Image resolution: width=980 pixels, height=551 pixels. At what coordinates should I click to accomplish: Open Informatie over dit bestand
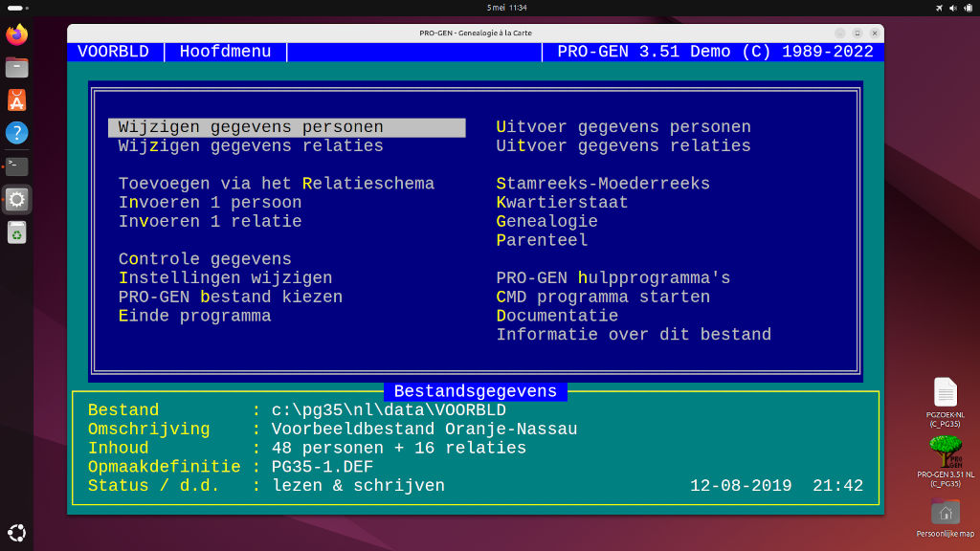(x=634, y=334)
